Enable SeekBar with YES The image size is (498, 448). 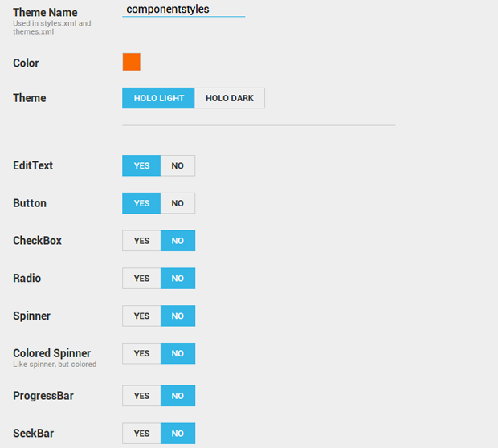(x=141, y=434)
